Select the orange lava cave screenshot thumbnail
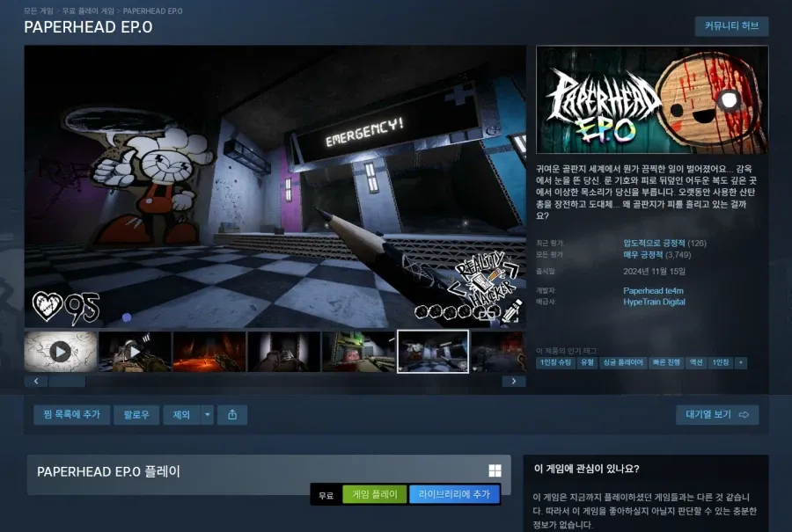The height and width of the screenshot is (532, 792). point(209,352)
